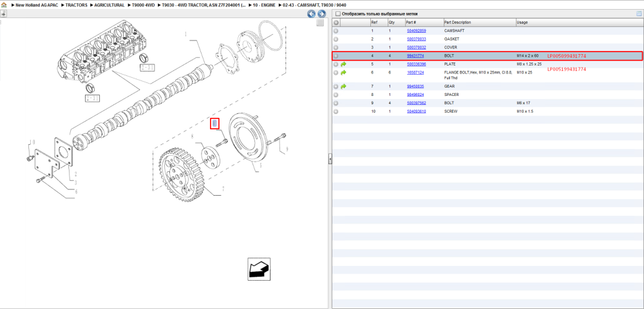Image resolution: width=644 pixels, height=309 pixels.
Task: Click the blue back arrow button
Action: [x=312, y=14]
